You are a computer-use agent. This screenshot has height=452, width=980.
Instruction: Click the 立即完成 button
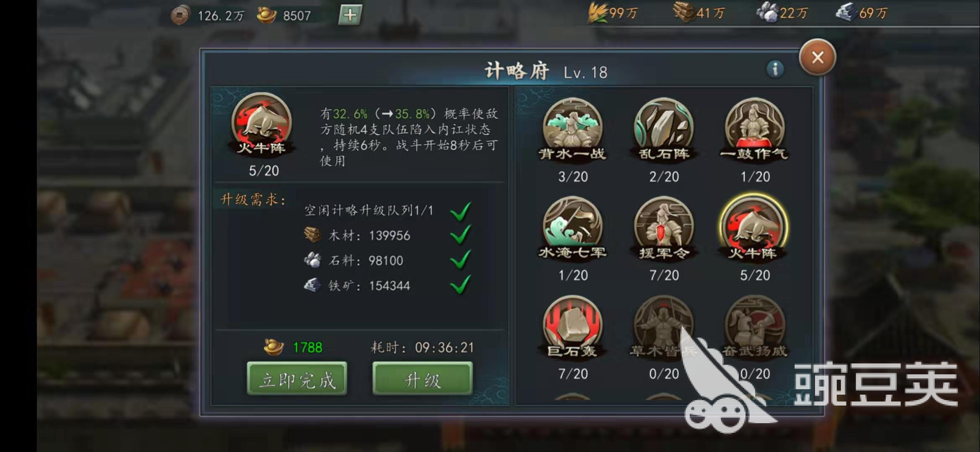click(297, 379)
